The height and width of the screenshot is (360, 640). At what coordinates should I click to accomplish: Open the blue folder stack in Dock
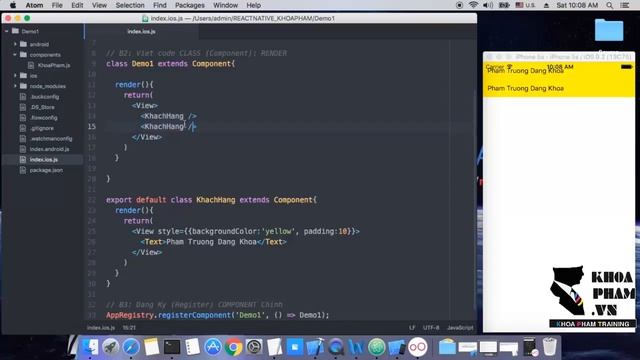tap(447, 347)
